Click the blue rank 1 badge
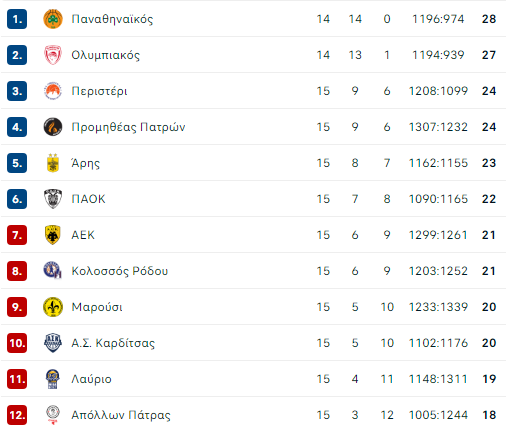The image size is (506, 429). [x=17, y=19]
